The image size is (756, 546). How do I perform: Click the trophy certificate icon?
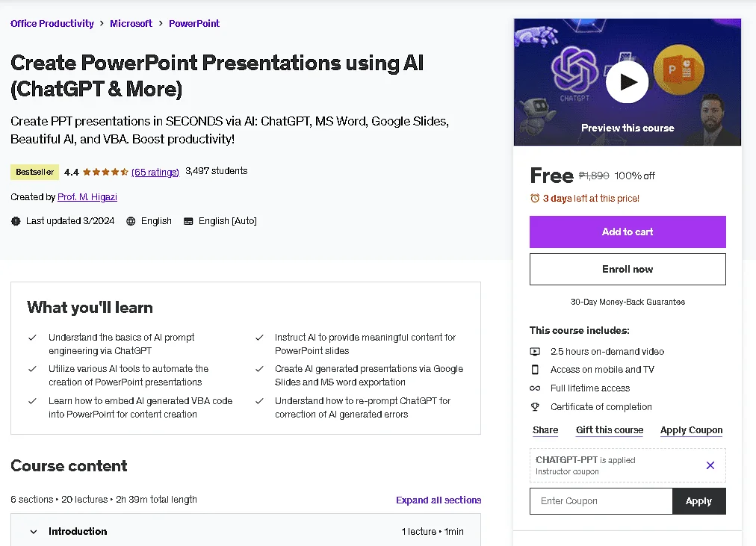point(535,407)
